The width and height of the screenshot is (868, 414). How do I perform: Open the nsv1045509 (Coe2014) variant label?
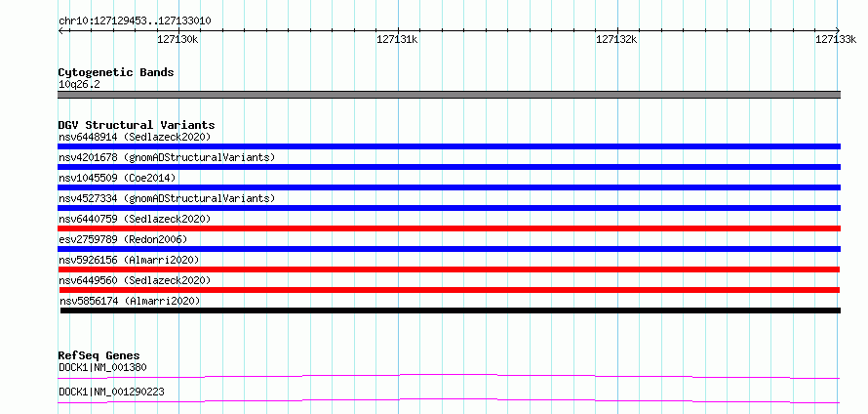pos(117,178)
